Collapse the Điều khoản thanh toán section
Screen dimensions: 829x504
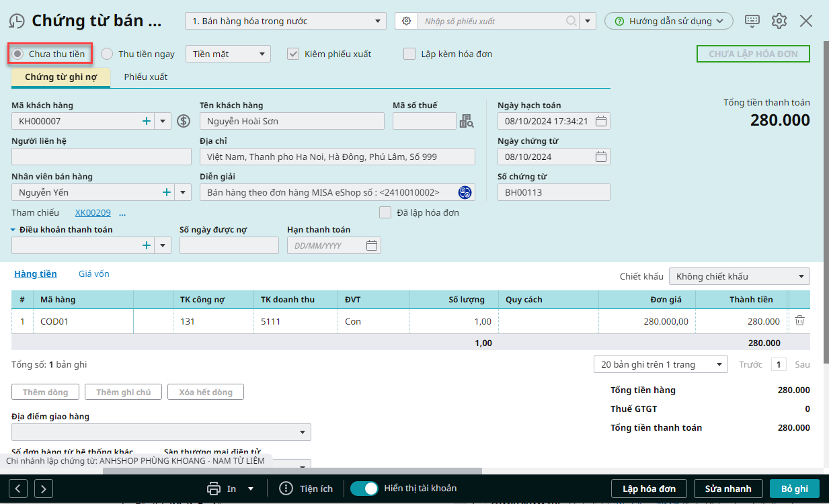13,230
